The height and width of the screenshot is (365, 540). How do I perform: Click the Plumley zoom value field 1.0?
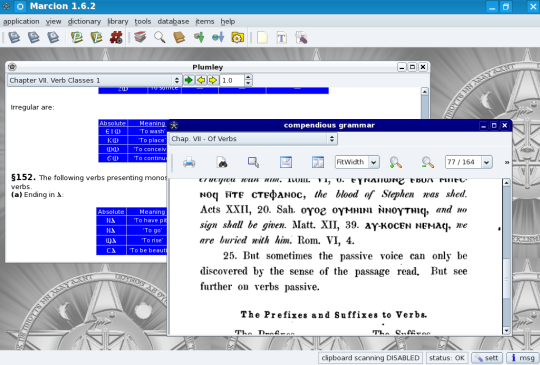point(232,80)
